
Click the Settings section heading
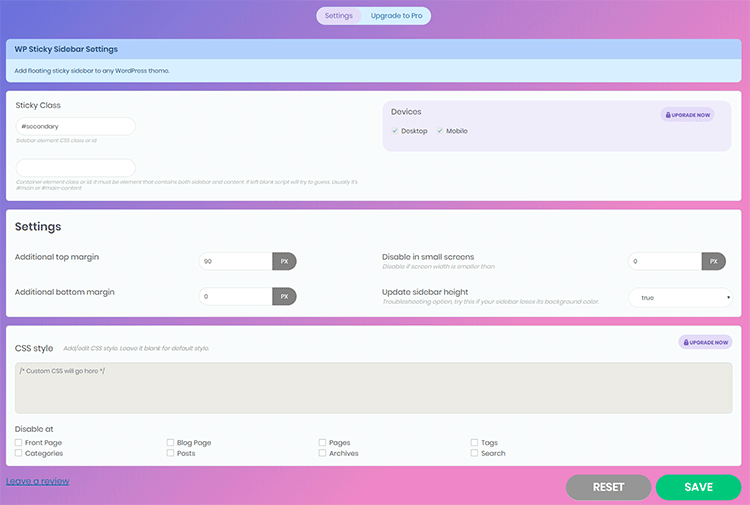[38, 227]
